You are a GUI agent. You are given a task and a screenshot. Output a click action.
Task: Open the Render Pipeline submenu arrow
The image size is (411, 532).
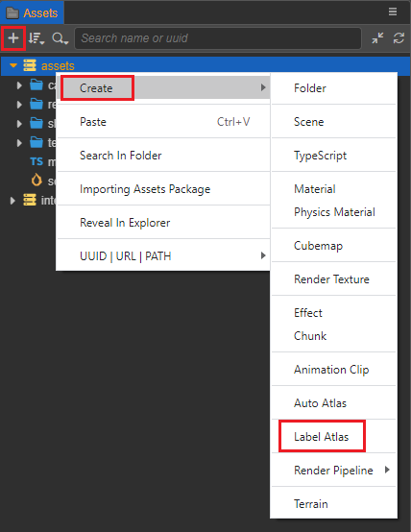tap(387, 470)
